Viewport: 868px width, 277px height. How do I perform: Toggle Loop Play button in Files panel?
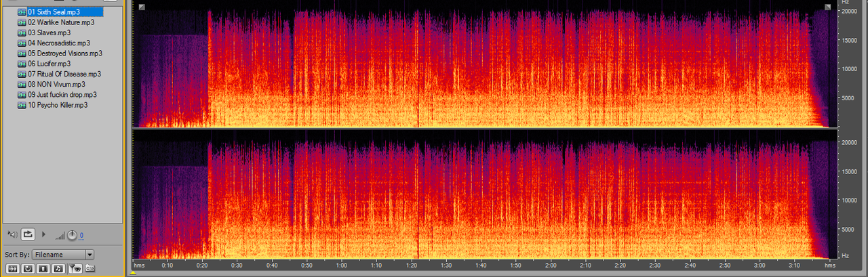pyautogui.click(x=28, y=234)
